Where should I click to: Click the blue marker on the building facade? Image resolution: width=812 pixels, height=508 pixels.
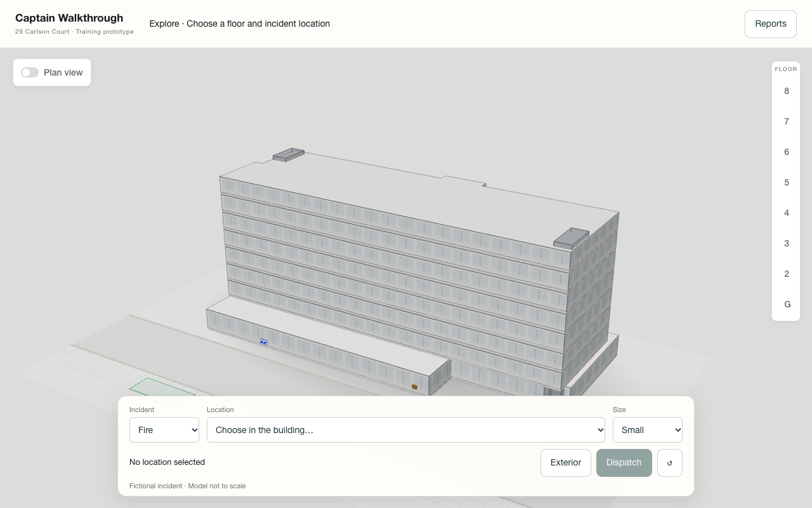point(263,342)
